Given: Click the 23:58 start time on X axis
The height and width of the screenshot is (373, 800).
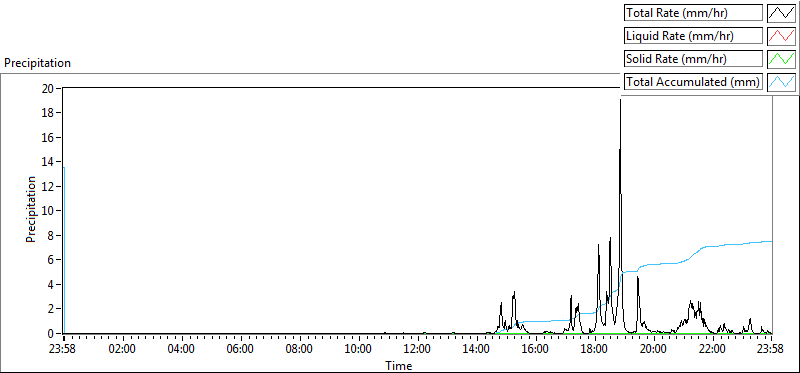Looking at the screenshot, I should [x=64, y=350].
